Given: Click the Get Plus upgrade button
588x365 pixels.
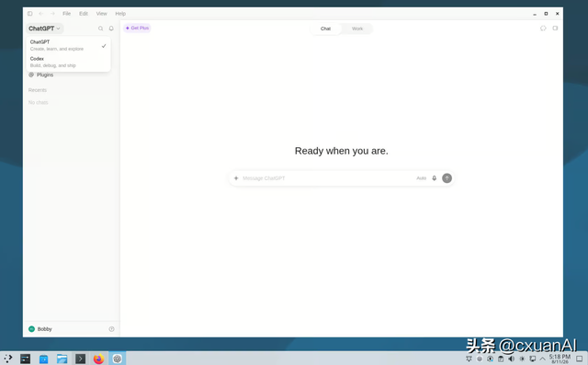Looking at the screenshot, I should pos(137,29).
